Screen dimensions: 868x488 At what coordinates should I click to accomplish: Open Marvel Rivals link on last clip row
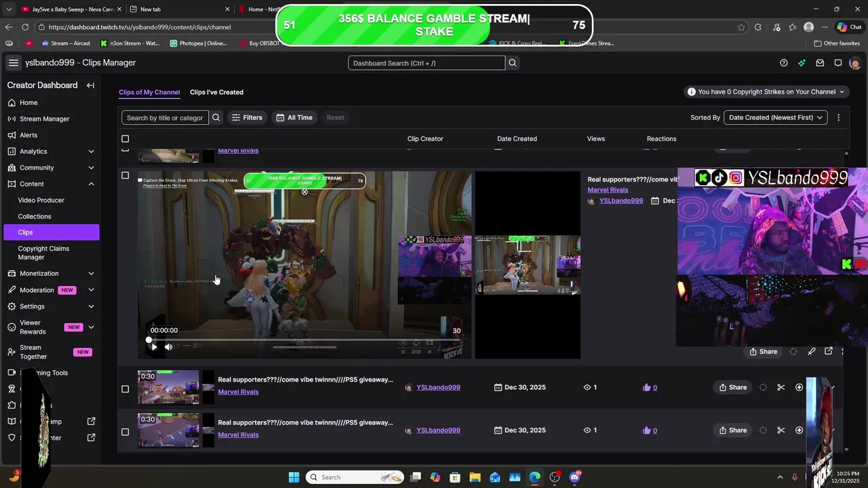(x=238, y=434)
